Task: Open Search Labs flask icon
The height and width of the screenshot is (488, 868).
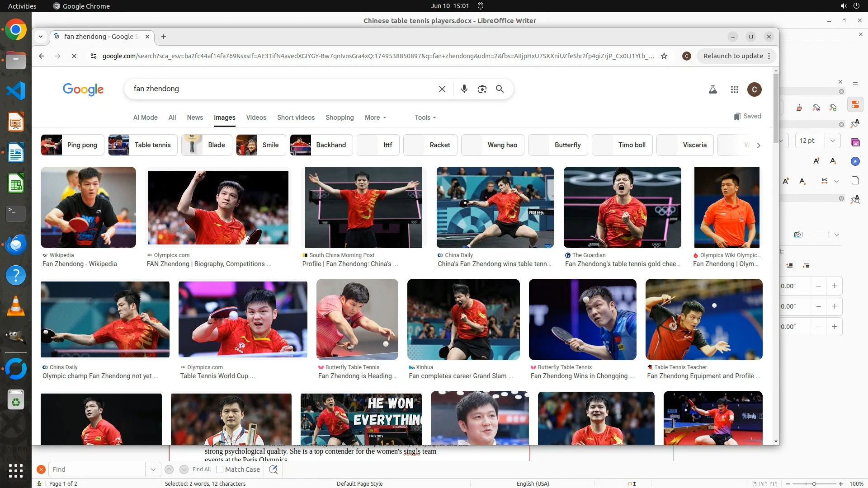Action: (712, 89)
